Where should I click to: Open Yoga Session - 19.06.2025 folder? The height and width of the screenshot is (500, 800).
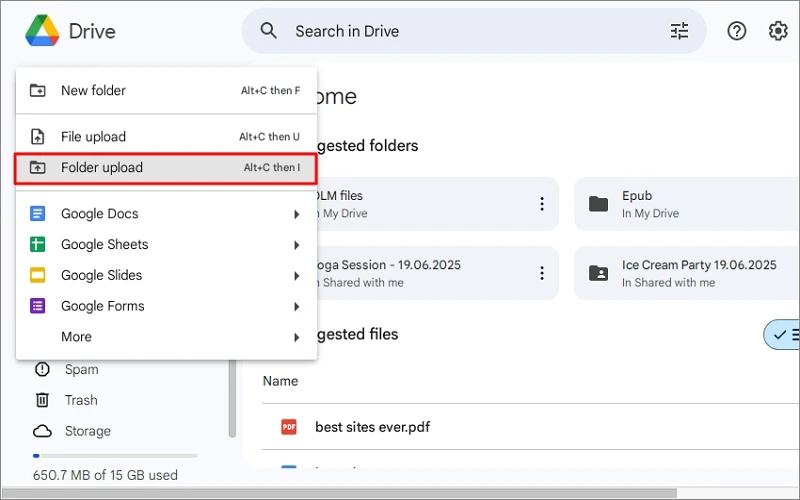click(x=438, y=273)
